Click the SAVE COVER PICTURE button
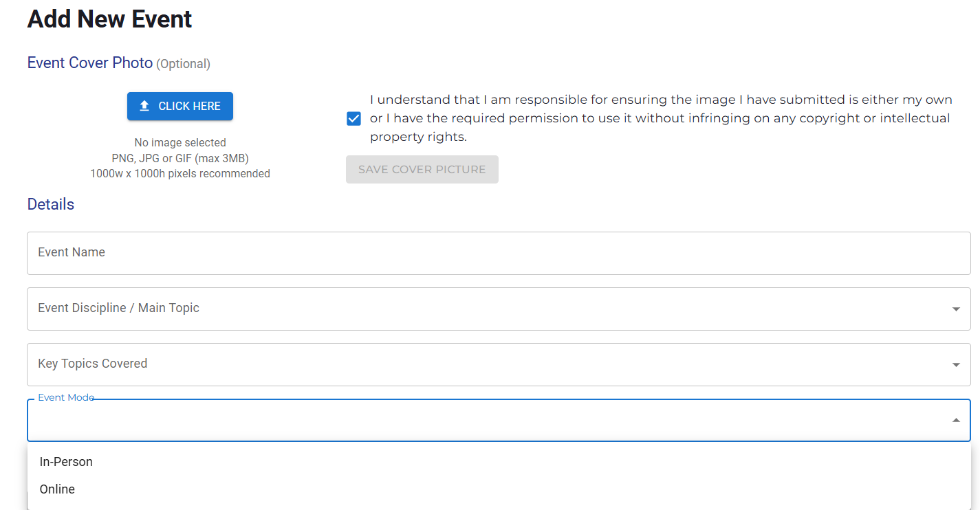This screenshot has width=980, height=510. (422, 170)
